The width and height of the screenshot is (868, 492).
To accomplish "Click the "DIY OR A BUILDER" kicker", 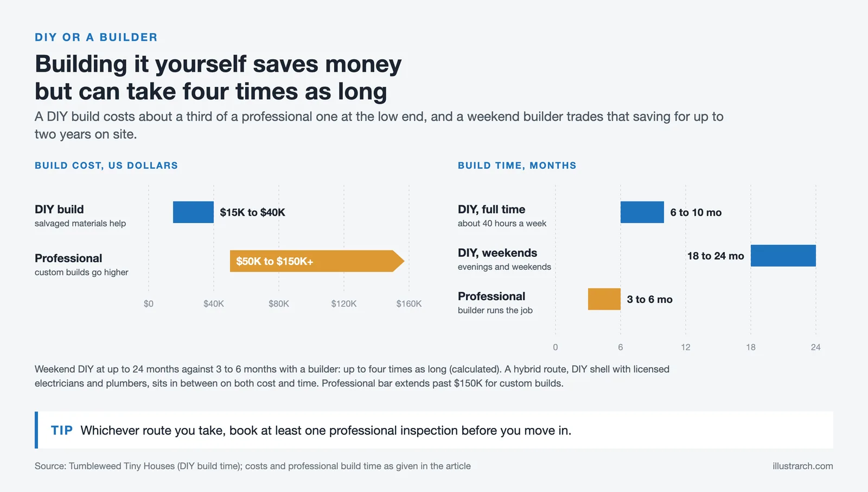I will pyautogui.click(x=96, y=37).
